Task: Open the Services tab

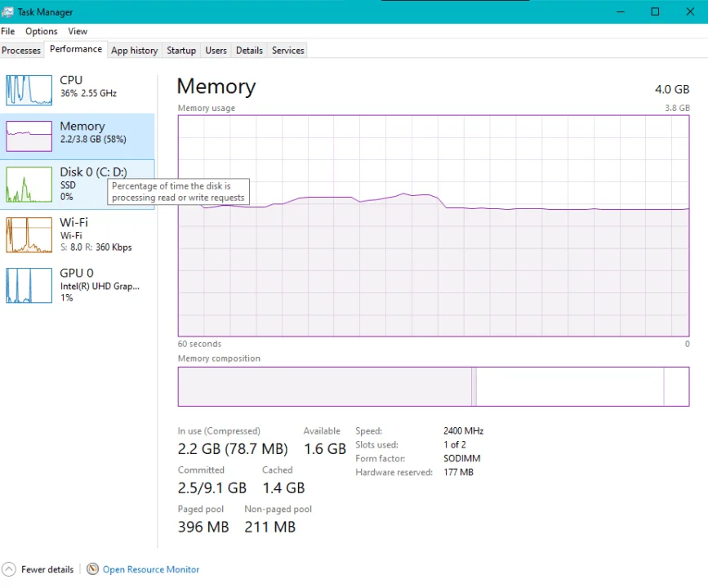Action: click(x=287, y=50)
